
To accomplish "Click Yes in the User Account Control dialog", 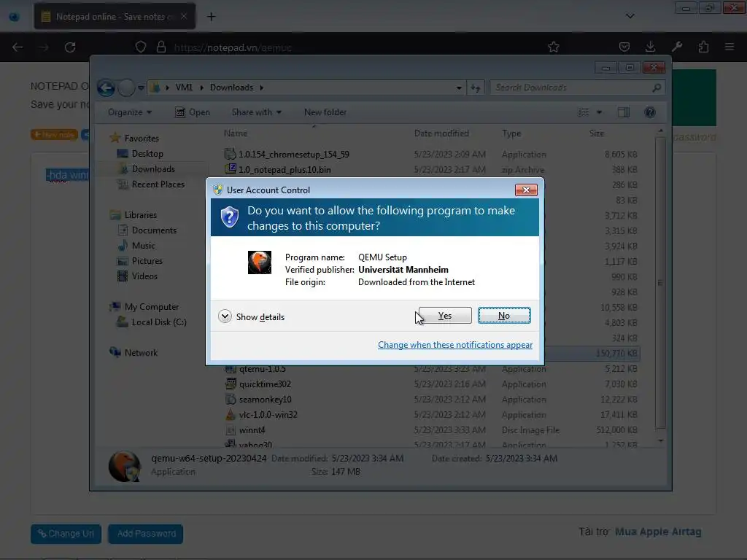I will coord(445,316).
